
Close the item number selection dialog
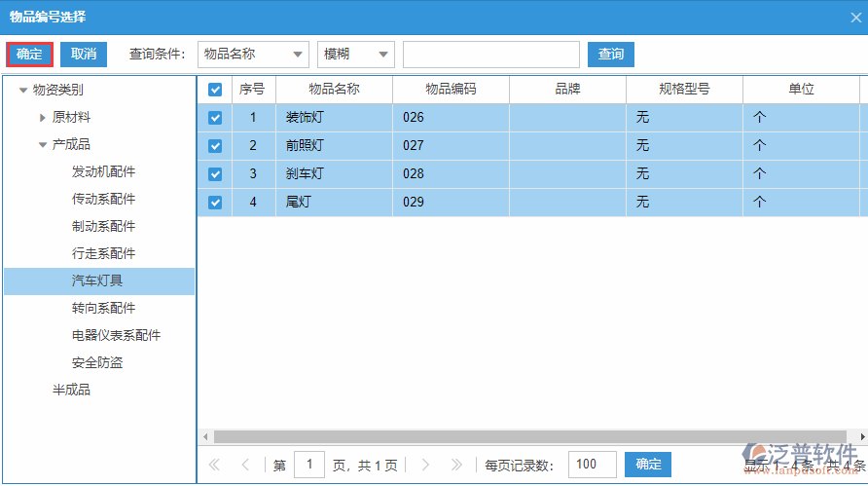855,17
